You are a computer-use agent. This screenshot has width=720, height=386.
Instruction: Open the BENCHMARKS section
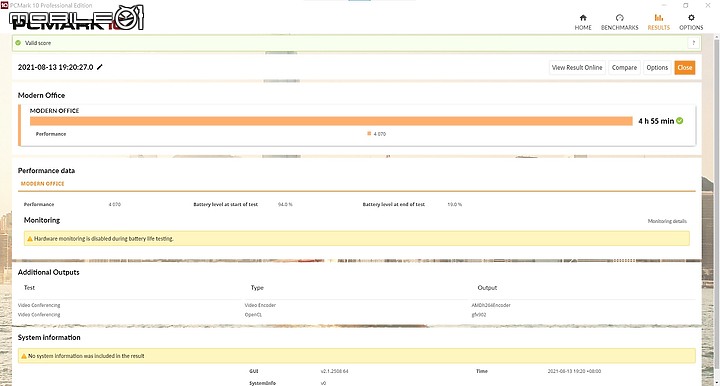(619, 22)
